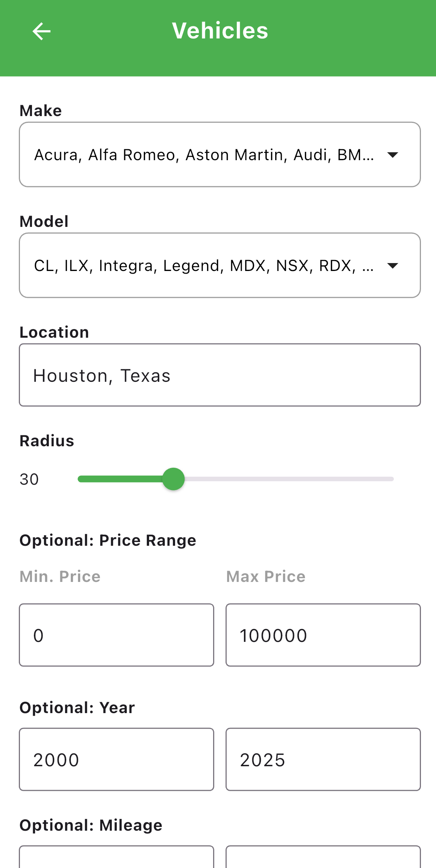436x868 pixels.
Task: Click the Optional: Year heading
Action: [77, 708]
